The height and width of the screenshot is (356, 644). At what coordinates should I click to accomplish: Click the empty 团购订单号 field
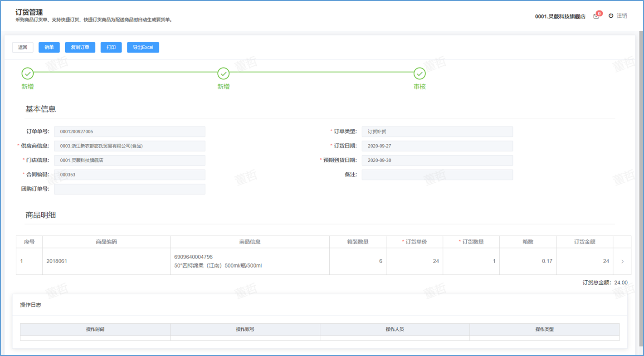click(129, 189)
